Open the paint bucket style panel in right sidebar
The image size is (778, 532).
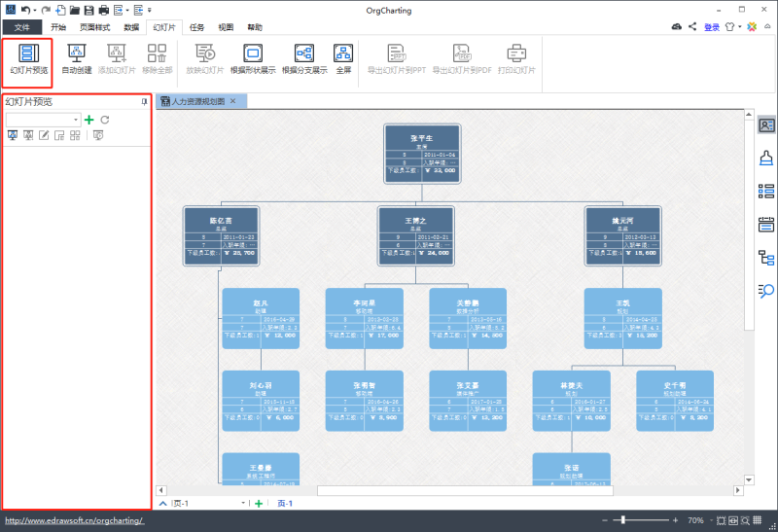point(766,159)
